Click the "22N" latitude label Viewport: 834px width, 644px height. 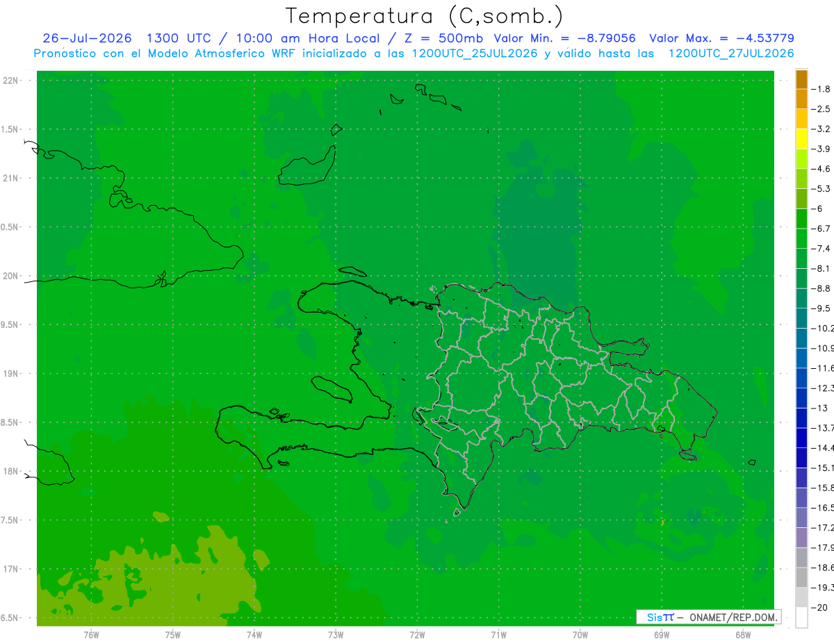click(11, 81)
